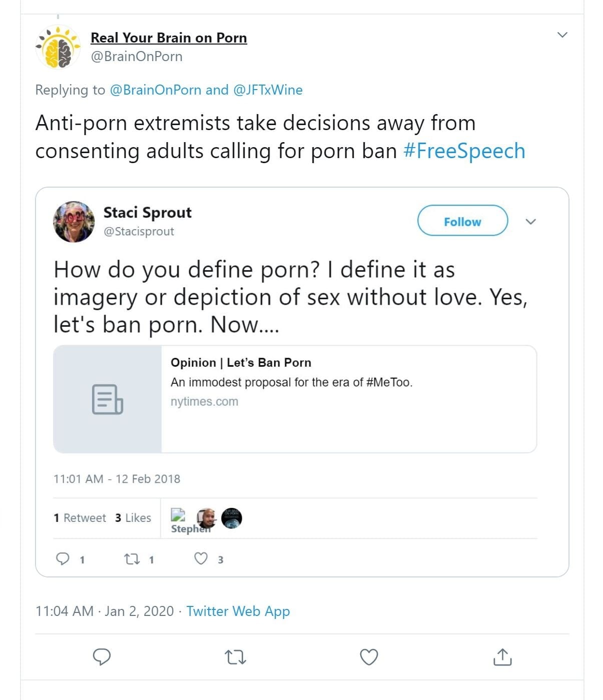This screenshot has width=603, height=700.
Task: Click the article placeholder icon in link card
Action: (107, 399)
